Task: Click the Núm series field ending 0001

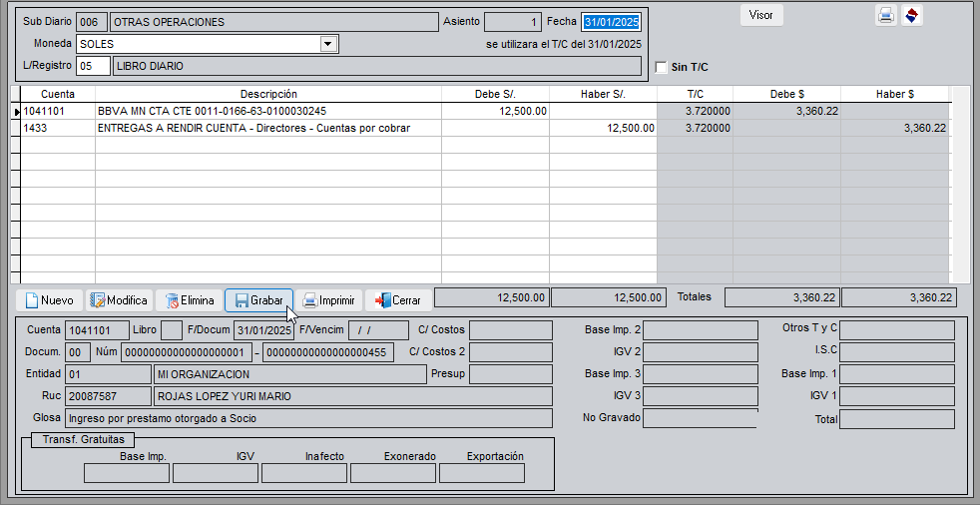Action: click(x=187, y=352)
